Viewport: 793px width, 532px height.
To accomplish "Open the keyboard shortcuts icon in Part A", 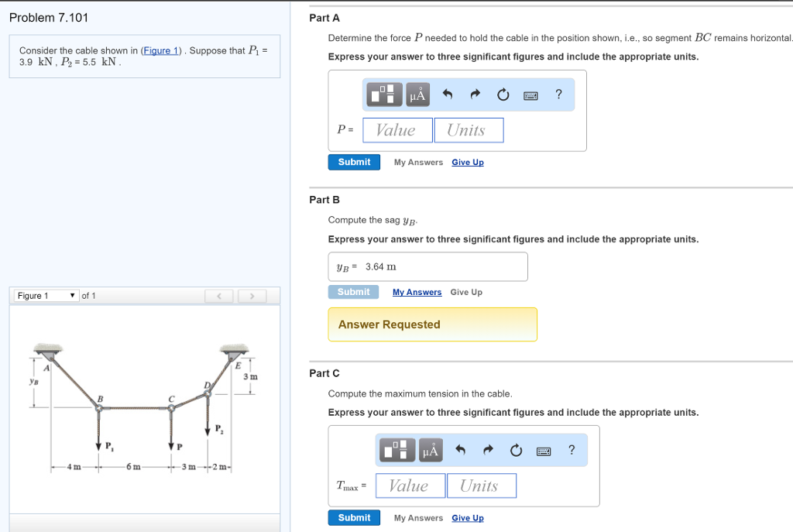I will 530,94.
